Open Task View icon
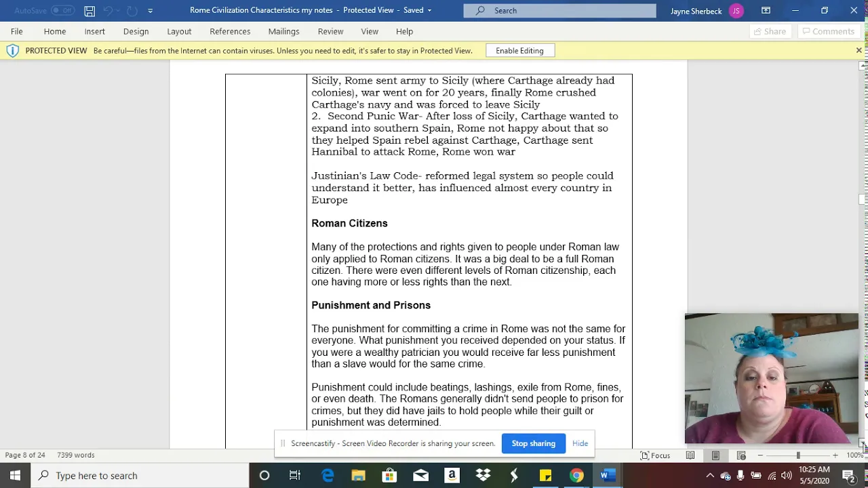Screen dimensions: 868x488 295,476
